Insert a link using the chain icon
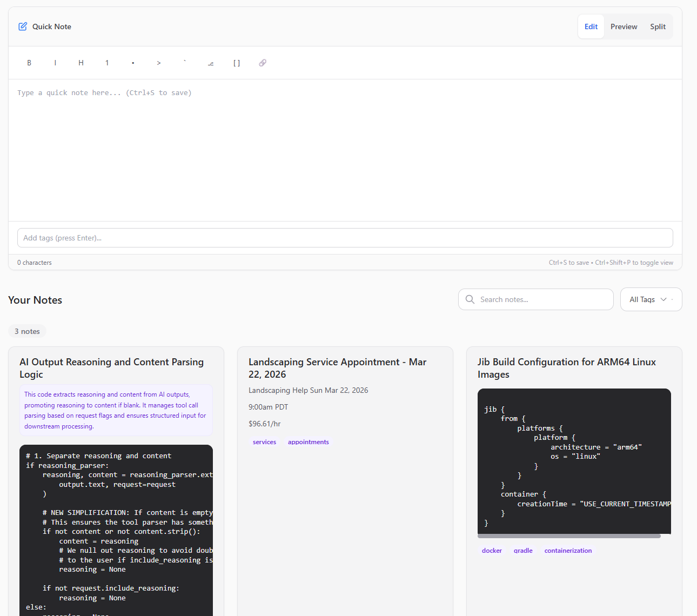The height and width of the screenshot is (616, 697). point(263,63)
